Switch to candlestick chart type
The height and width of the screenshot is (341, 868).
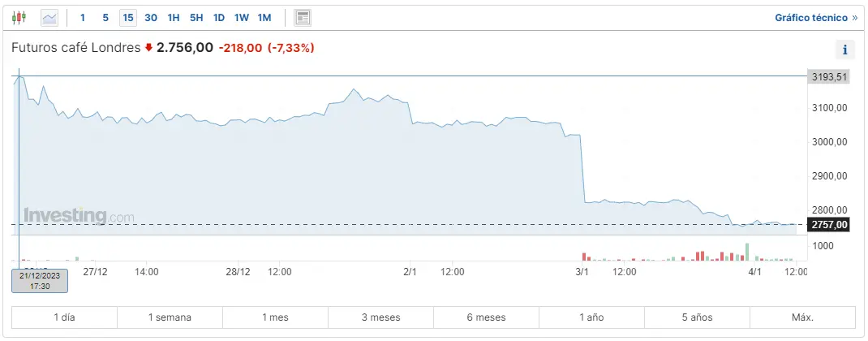point(19,17)
